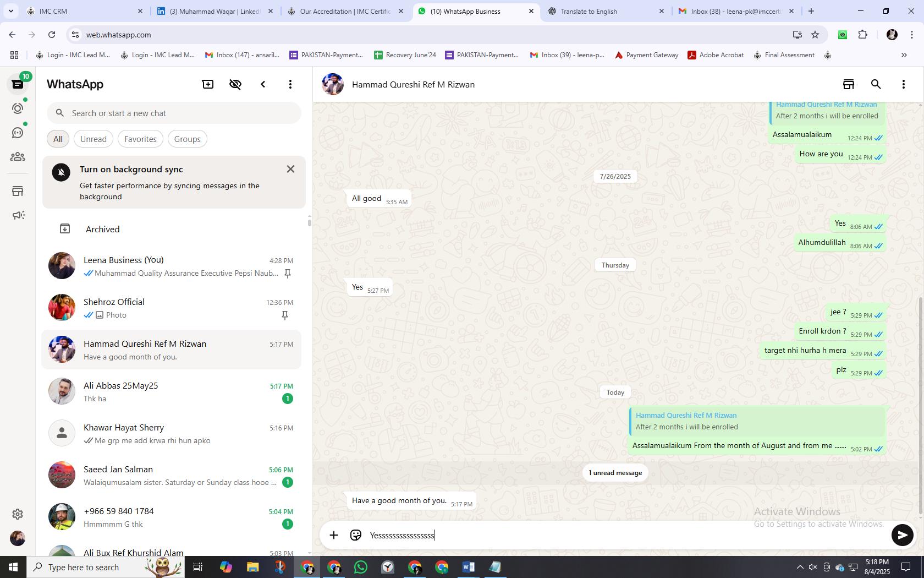Switch to Muhammad Waqar LinkedIn tab
This screenshot has height=578, width=924.
coord(215,11)
